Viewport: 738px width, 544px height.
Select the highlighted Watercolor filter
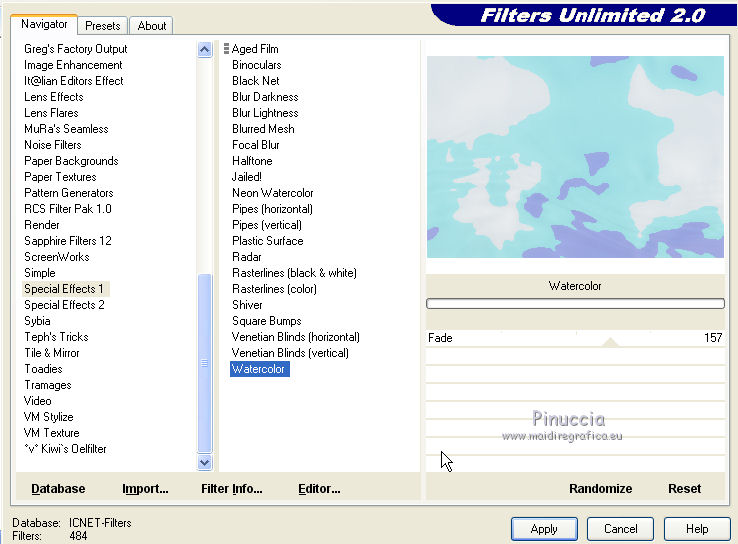[259, 369]
